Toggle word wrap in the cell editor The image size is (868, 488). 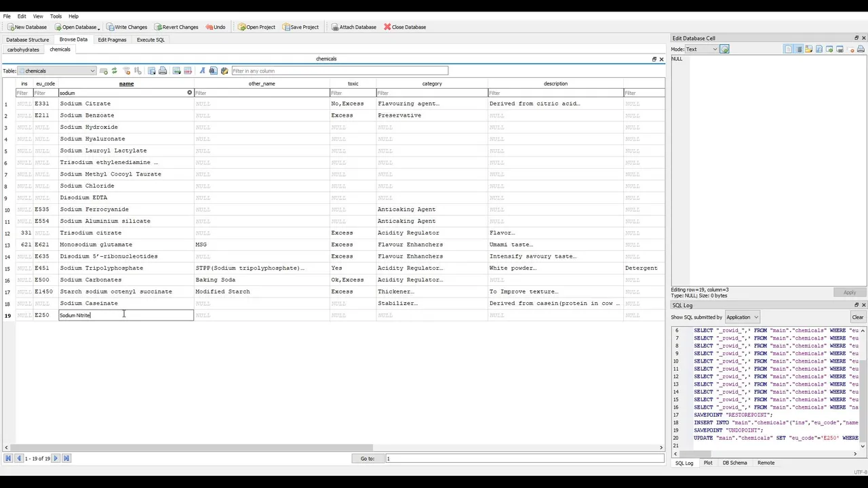click(x=800, y=49)
